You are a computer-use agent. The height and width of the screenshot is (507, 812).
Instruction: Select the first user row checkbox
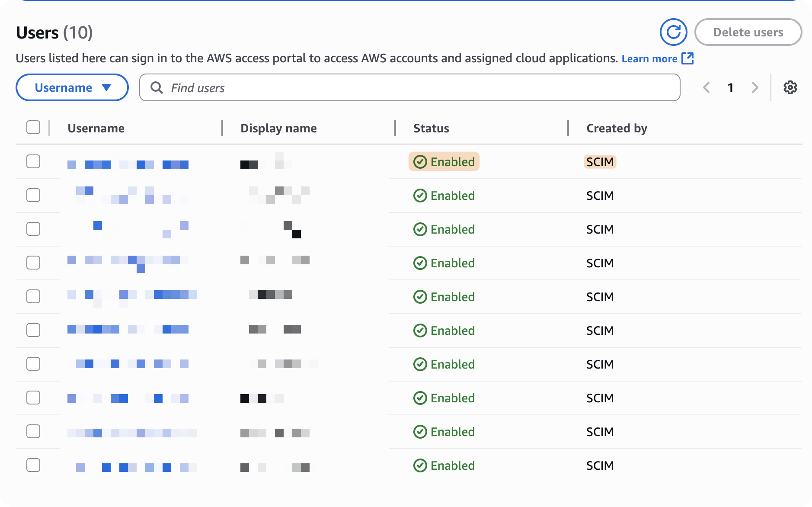coord(33,161)
